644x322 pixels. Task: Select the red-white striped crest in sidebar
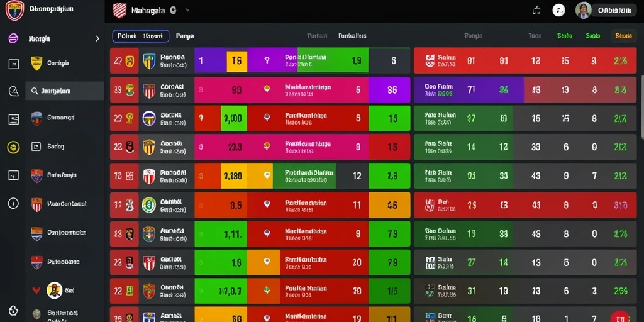(37, 204)
